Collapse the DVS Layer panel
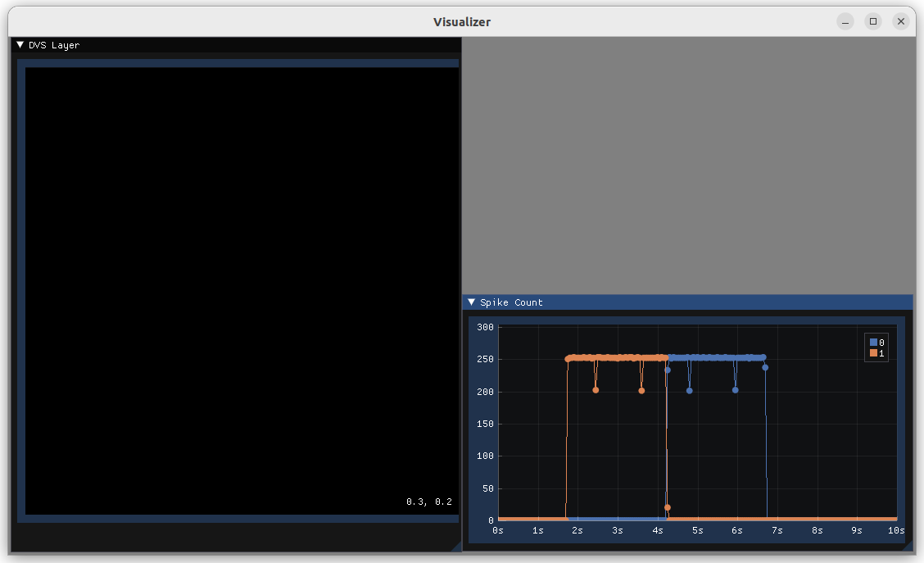This screenshot has height=563, width=924. (20, 45)
